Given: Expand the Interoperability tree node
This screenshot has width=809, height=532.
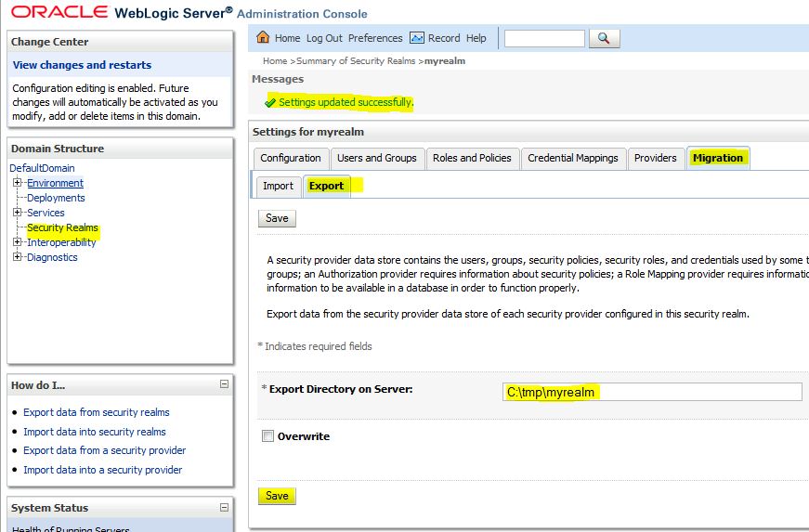Looking at the screenshot, I should tap(17, 241).
